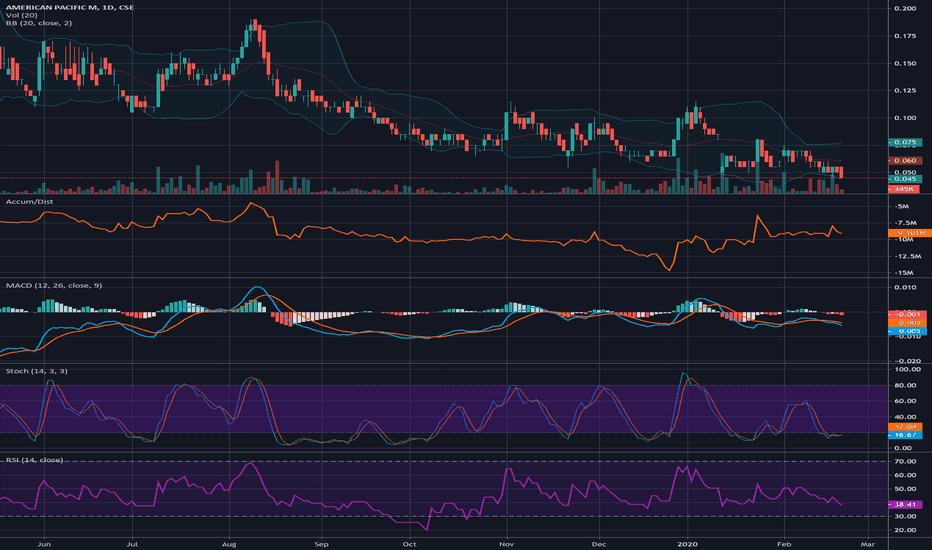Click the 0.200 price axis label

[905, 8]
